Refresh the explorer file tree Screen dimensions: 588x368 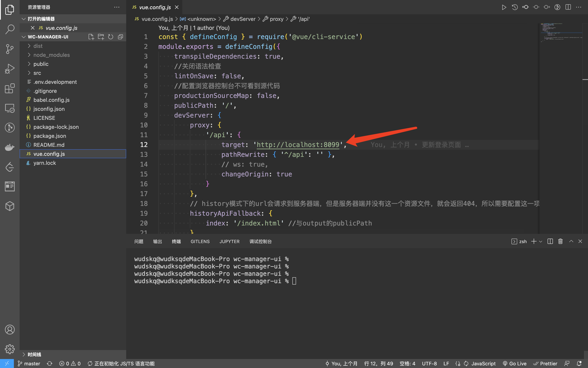tap(110, 37)
